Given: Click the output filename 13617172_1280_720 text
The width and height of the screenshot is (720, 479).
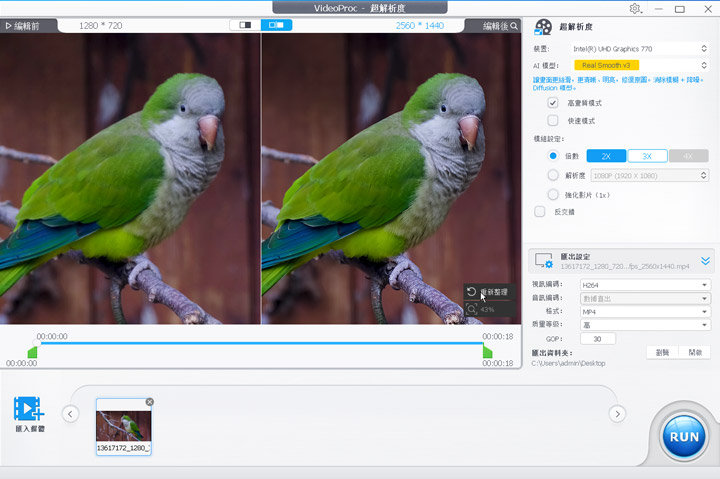Looking at the screenshot, I should (625, 266).
